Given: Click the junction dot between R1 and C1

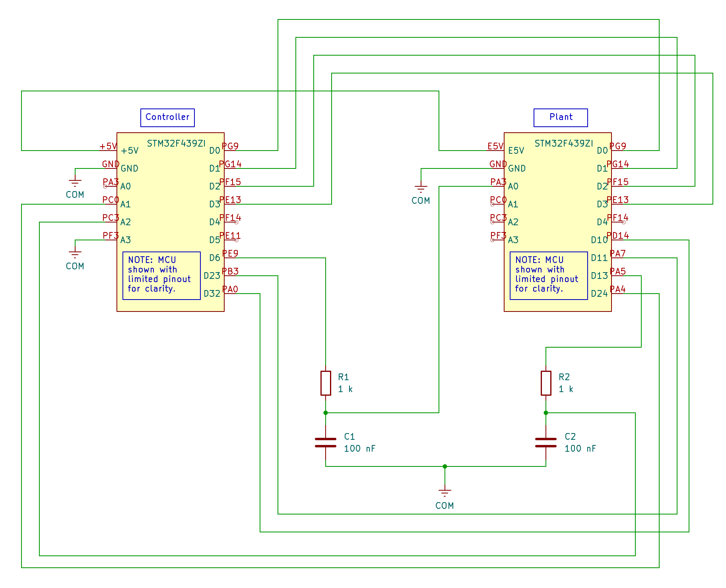Looking at the screenshot, I should click(x=326, y=413).
